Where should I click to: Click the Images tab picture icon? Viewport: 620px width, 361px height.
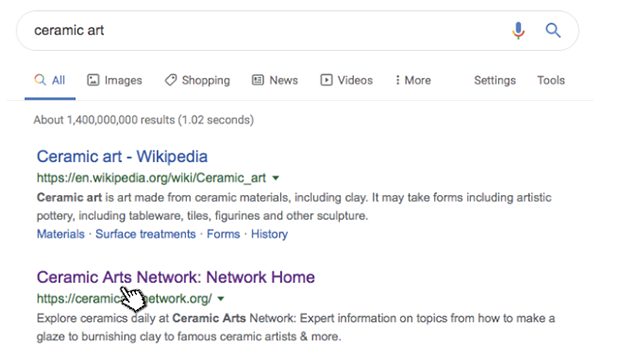93,80
